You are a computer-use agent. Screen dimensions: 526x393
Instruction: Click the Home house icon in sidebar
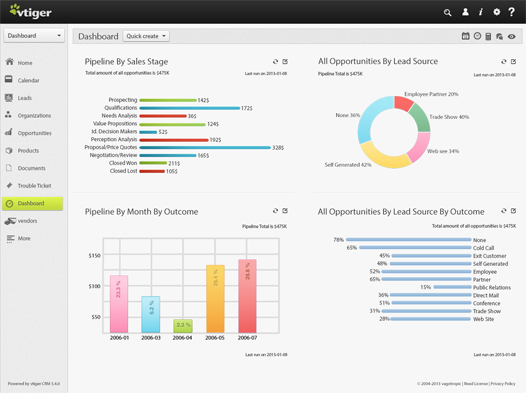[x=9, y=62]
